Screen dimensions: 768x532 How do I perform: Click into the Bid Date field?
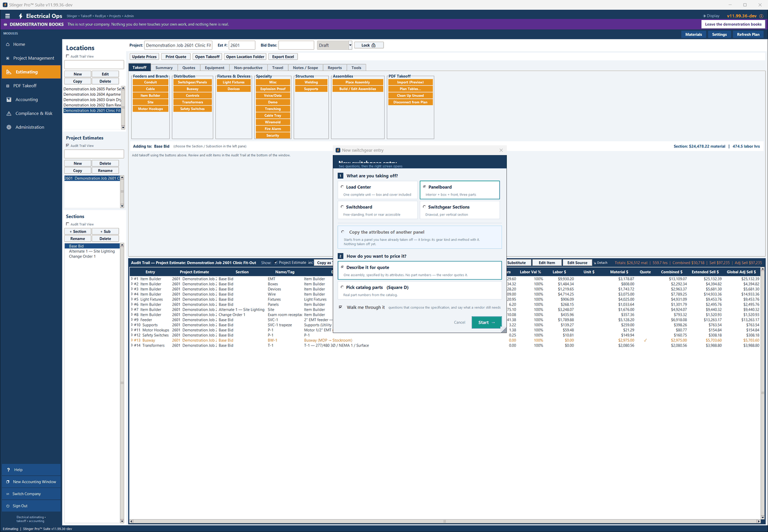[296, 45]
